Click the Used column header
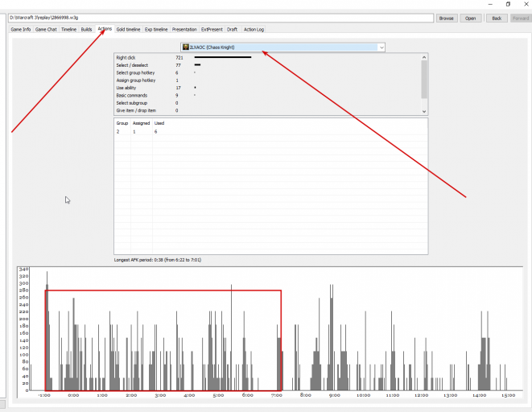The image size is (532, 412). point(159,123)
